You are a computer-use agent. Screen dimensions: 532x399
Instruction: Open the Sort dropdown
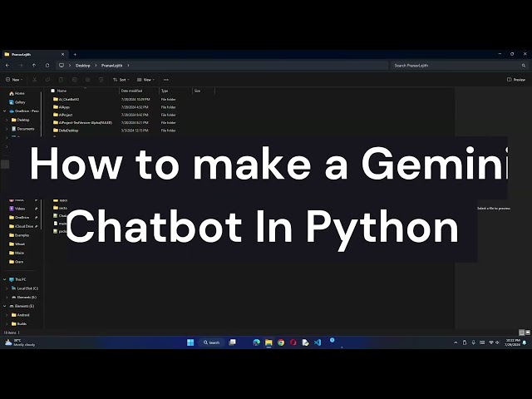(x=121, y=80)
